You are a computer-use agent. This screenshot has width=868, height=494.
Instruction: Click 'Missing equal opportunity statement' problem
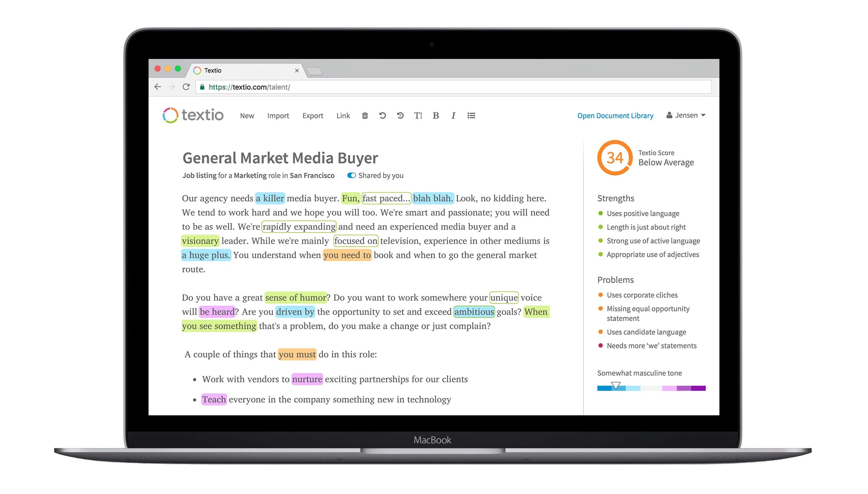click(x=648, y=314)
